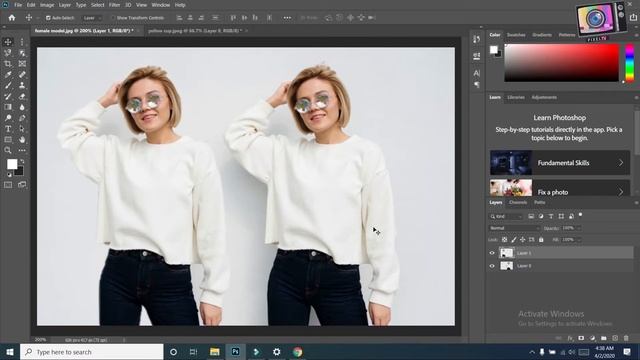Toggle lock all padlock
Viewport: 640px width, 360px height.
(541, 240)
